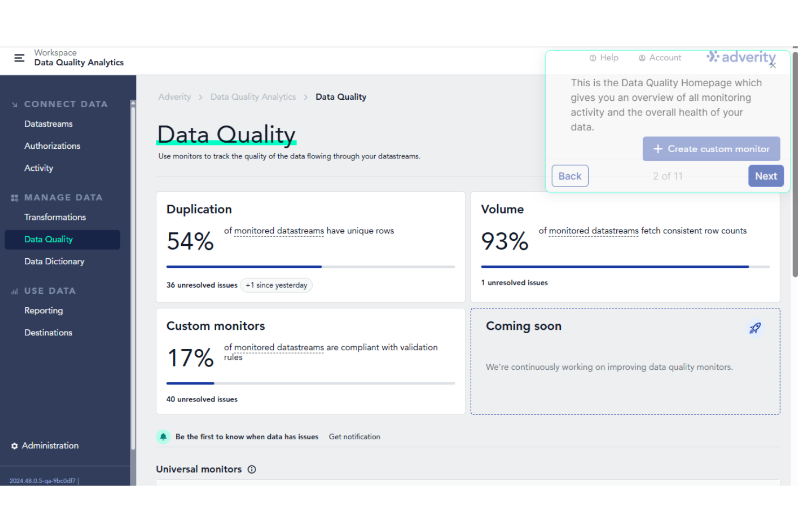The image size is (798, 532).
Task: Open the Reporting section
Action: click(44, 310)
